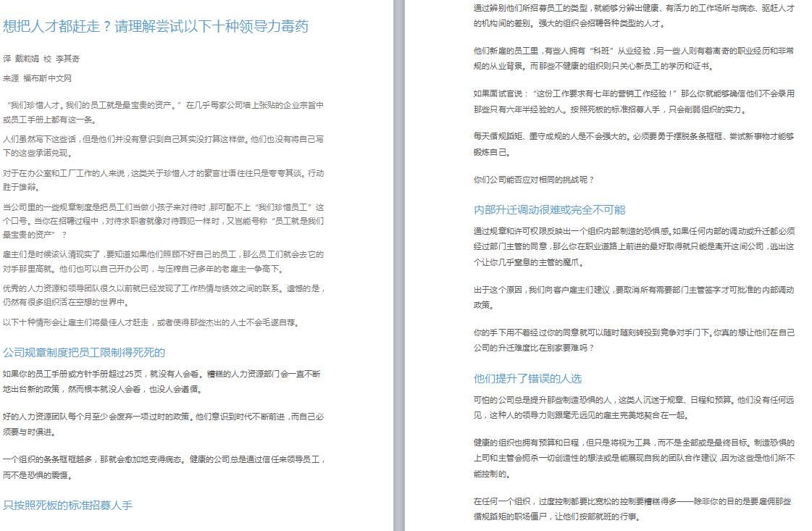Click the heading 只按照死板的标准招募人手
Viewport: 812px width, 531px height.
click(68, 505)
